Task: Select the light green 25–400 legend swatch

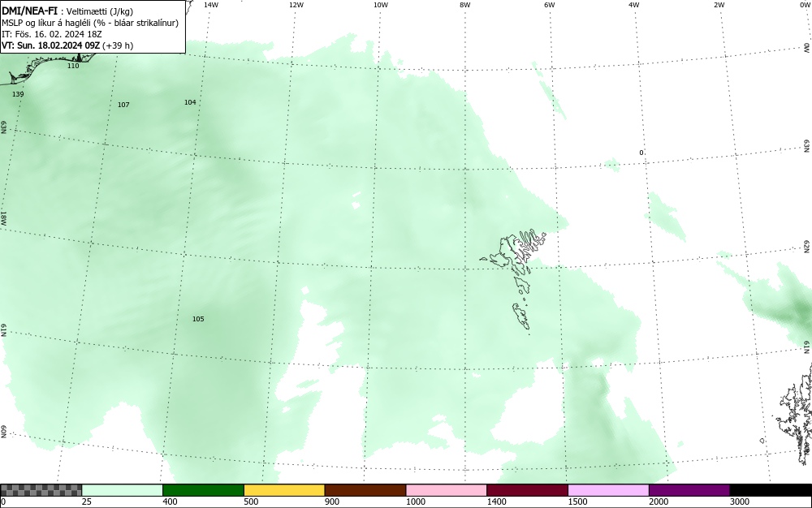Action: point(123,490)
